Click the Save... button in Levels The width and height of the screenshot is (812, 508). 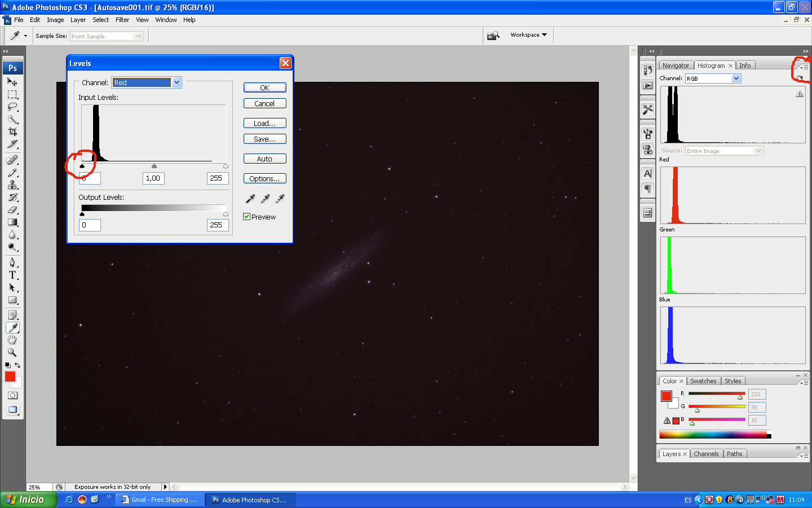264,139
